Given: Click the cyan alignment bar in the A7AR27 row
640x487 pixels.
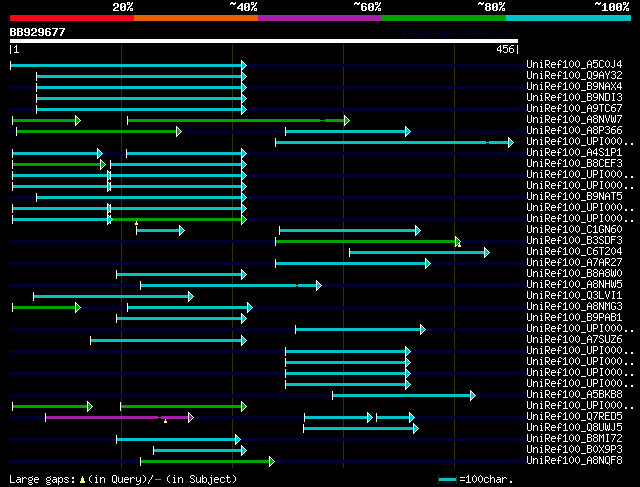Looking at the screenshot, I should click(x=353, y=264).
